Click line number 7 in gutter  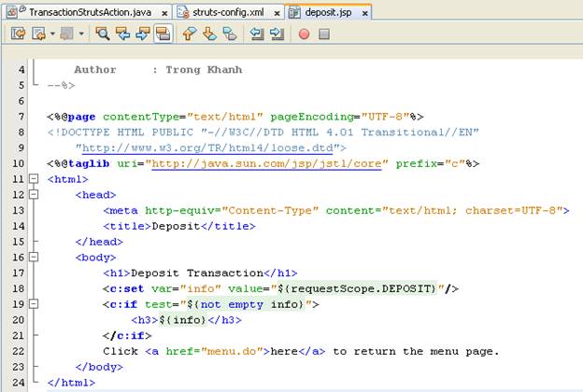[x=21, y=117]
